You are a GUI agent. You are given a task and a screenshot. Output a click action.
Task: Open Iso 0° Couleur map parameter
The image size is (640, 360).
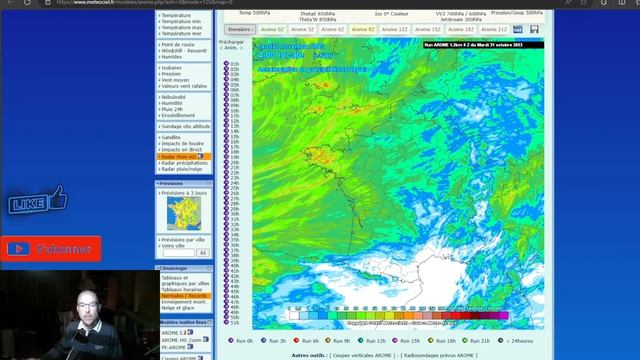pyautogui.click(x=391, y=14)
